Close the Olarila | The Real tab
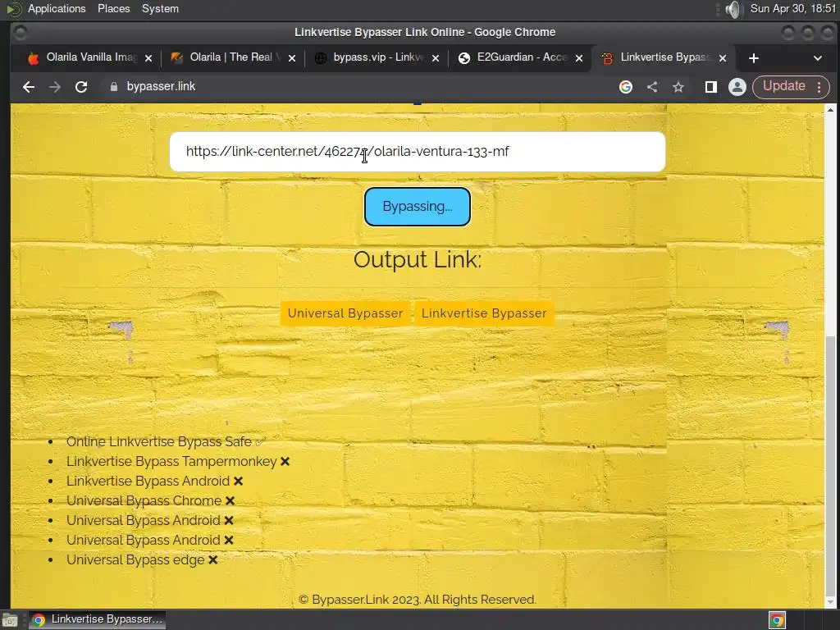 point(292,58)
